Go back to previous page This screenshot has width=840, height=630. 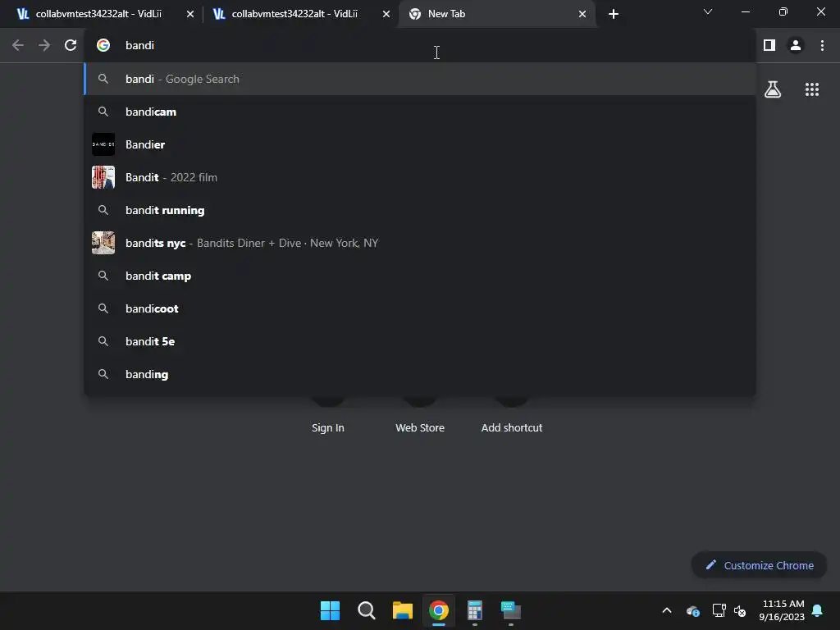pos(18,45)
